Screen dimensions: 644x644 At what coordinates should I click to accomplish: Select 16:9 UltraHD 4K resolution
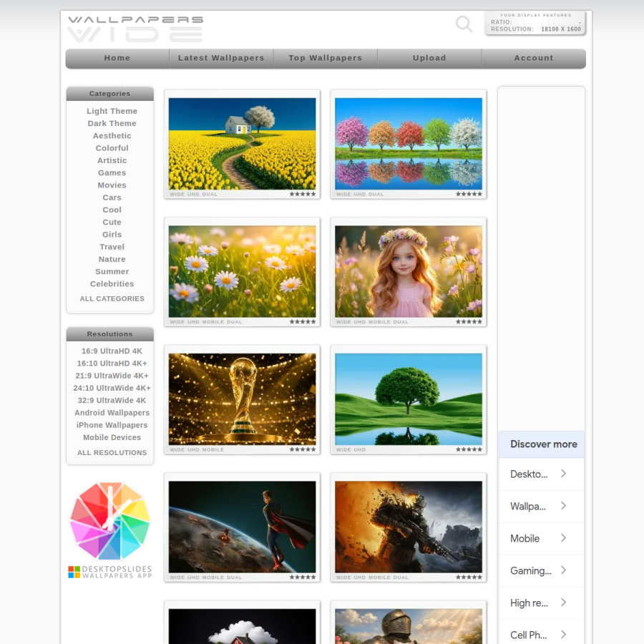[x=112, y=351]
